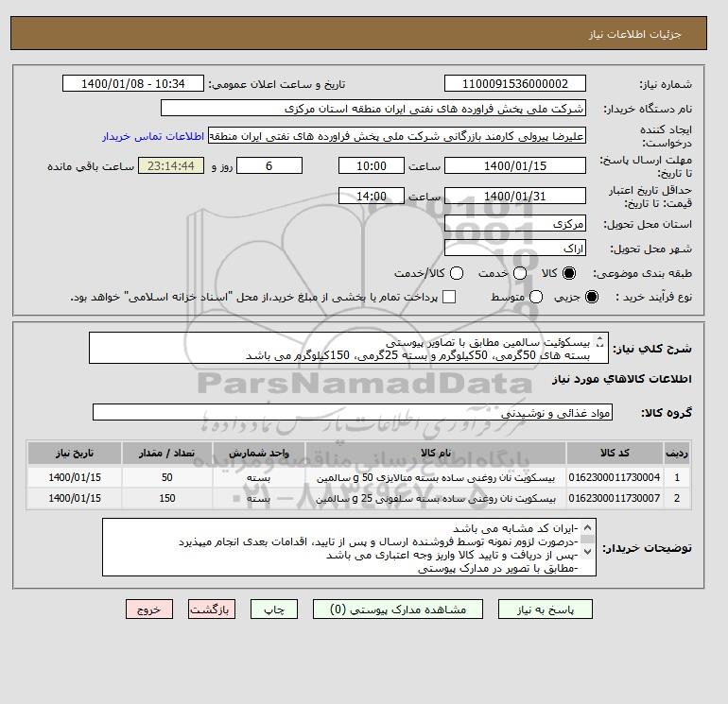This screenshot has height=704, width=728.
Task: Click the validity time field 14:00
Action: point(372,196)
